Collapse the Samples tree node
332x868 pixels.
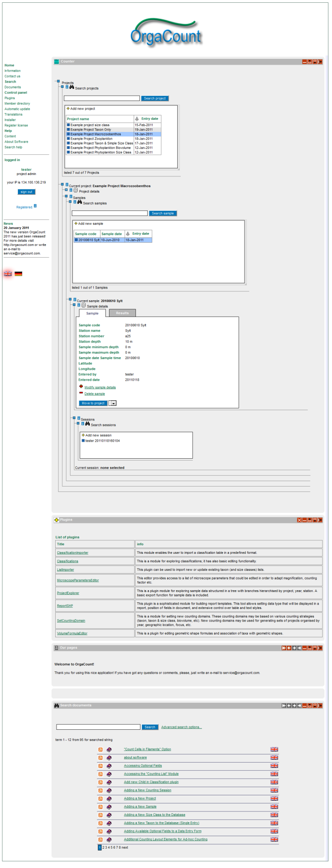[66, 196]
